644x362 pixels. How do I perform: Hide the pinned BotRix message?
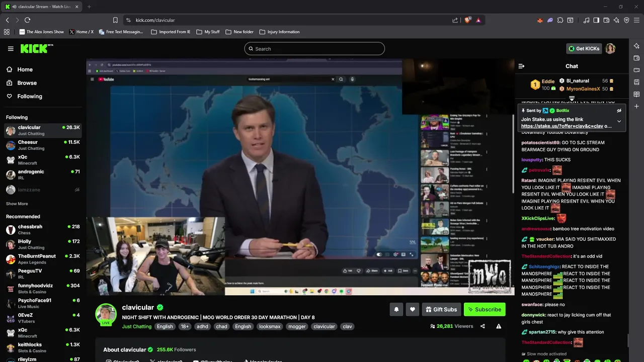[619, 111]
